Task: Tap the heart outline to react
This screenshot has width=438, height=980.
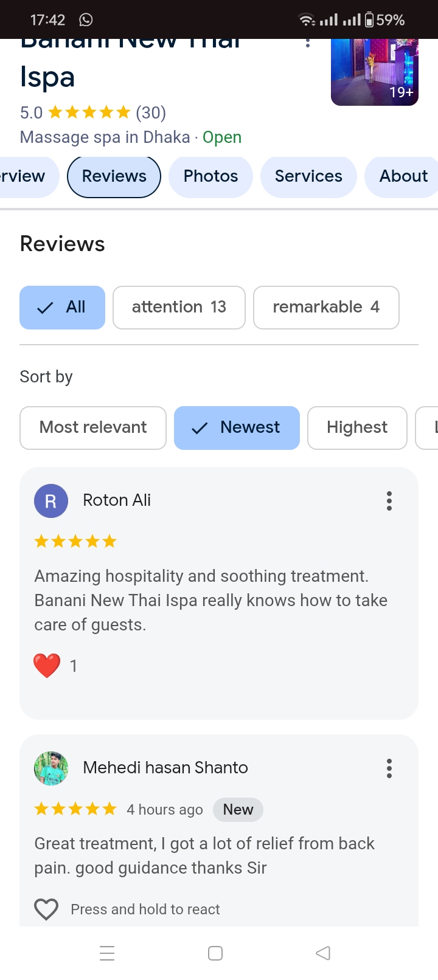Action: click(x=46, y=909)
